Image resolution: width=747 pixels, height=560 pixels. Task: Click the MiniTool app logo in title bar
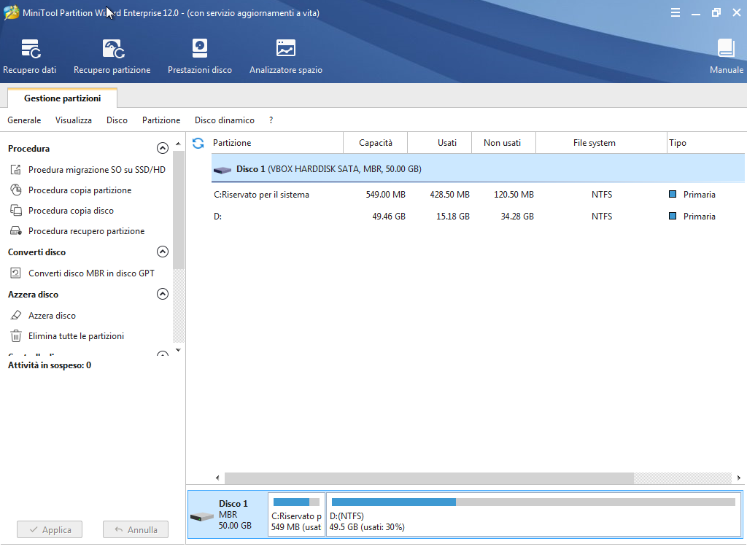pos(11,12)
